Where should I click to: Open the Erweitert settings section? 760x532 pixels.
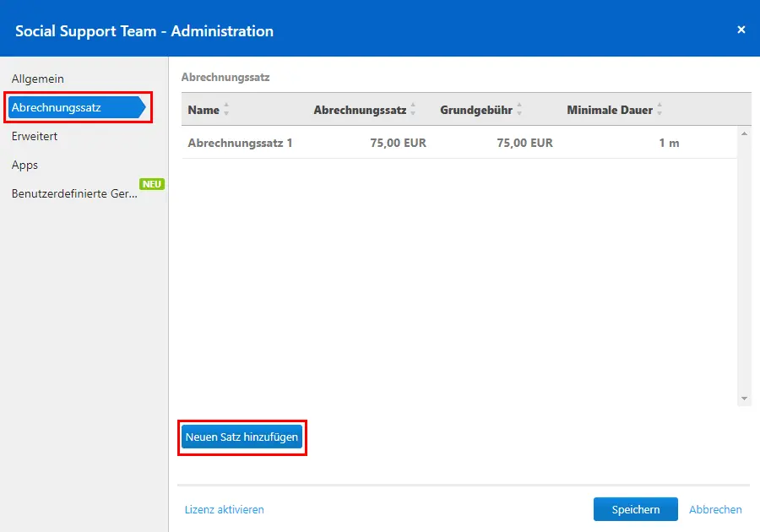click(x=35, y=136)
